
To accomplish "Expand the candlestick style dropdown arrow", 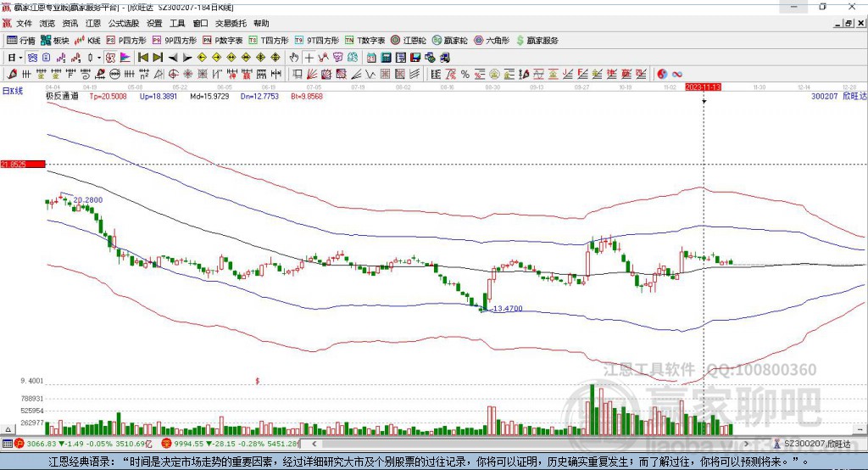I will pyautogui.click(x=99, y=58).
